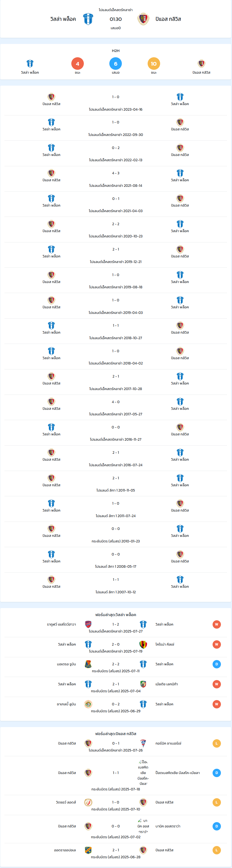
Task: Click the W badge for the 2025-07-27 match
Action: coord(216,624)
